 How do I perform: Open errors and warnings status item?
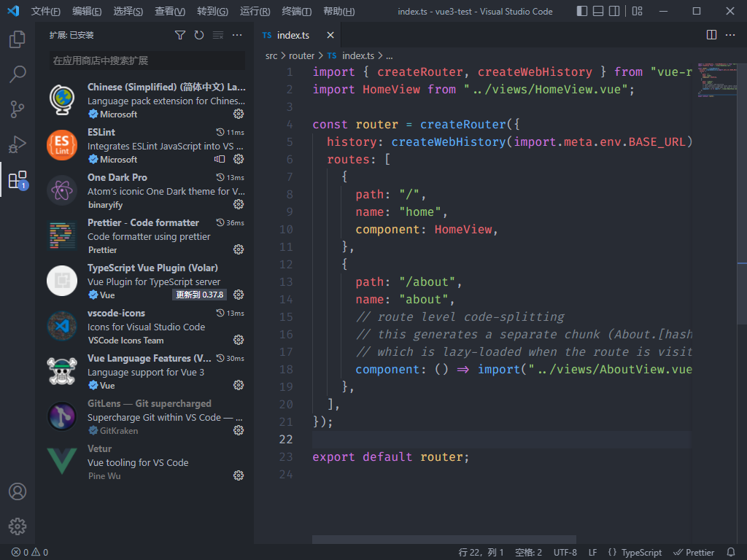point(29,553)
